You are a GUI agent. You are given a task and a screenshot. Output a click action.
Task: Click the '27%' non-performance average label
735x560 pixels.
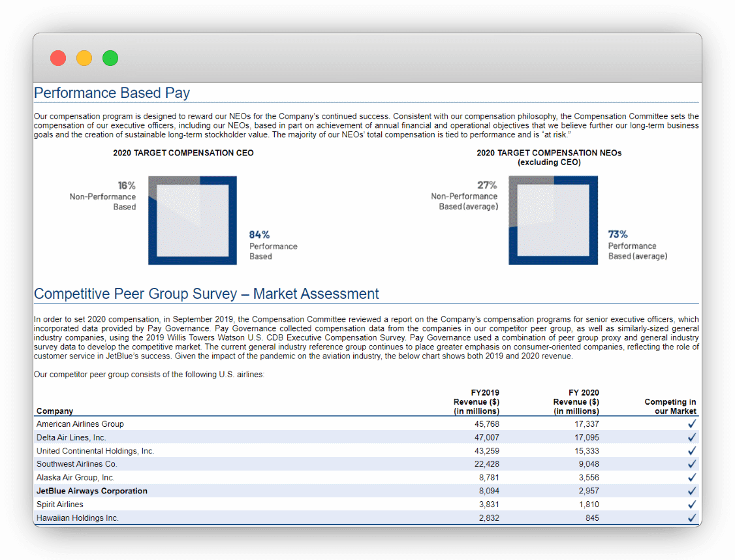pyautogui.click(x=487, y=185)
